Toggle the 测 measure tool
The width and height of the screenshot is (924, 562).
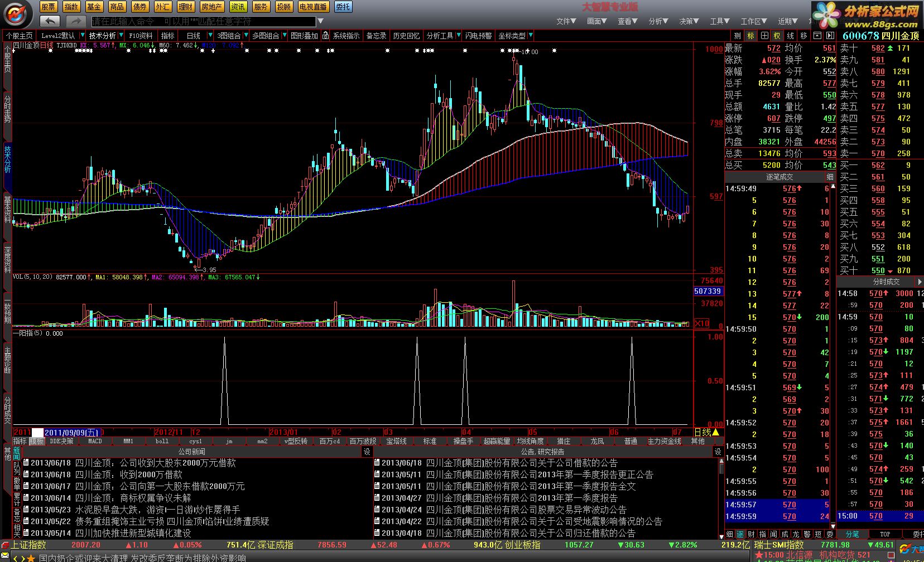click(x=738, y=36)
